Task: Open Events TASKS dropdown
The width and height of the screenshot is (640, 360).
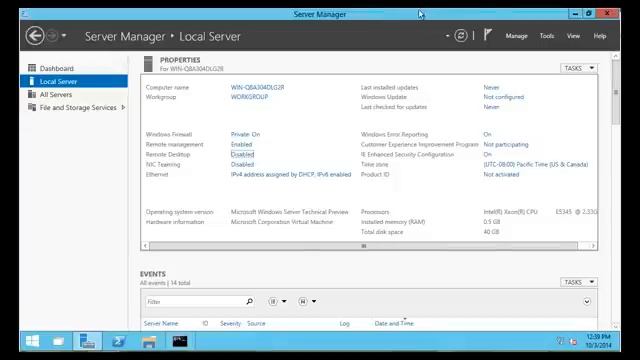Action: pyautogui.click(x=579, y=282)
